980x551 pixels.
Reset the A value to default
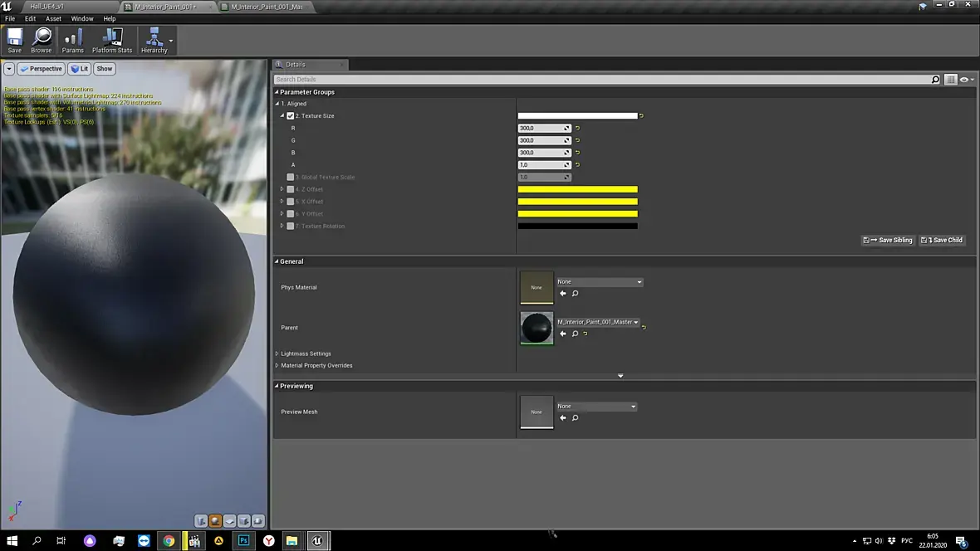tap(577, 165)
